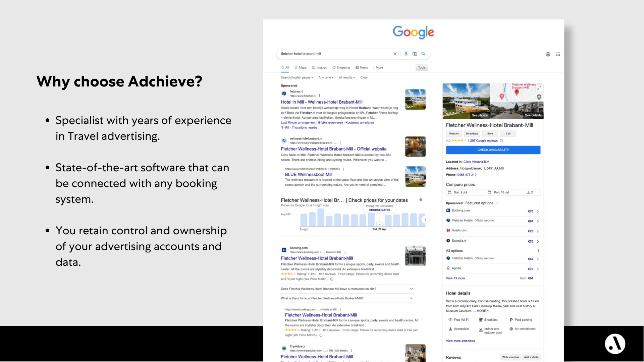
Task: Expand the map with the fullscreen icon
Action: (x=539, y=88)
